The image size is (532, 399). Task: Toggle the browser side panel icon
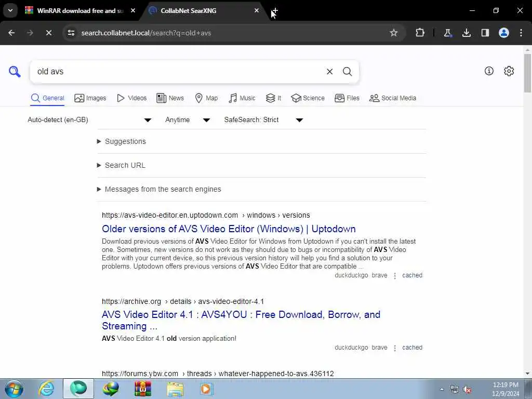click(x=485, y=33)
